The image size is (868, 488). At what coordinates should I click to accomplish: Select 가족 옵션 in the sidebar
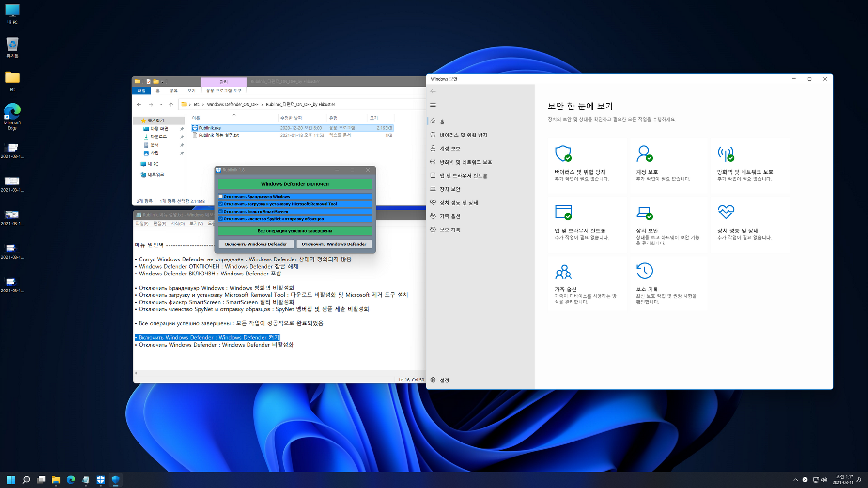pos(480,216)
